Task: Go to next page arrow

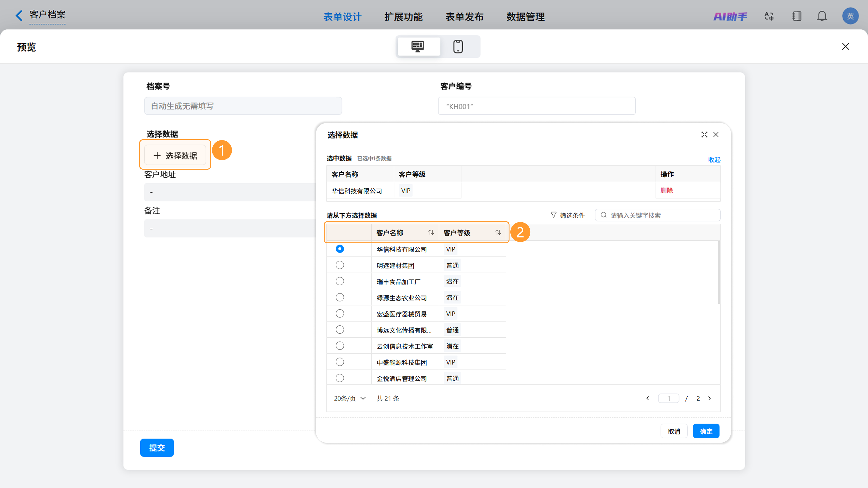Action: pos(709,398)
